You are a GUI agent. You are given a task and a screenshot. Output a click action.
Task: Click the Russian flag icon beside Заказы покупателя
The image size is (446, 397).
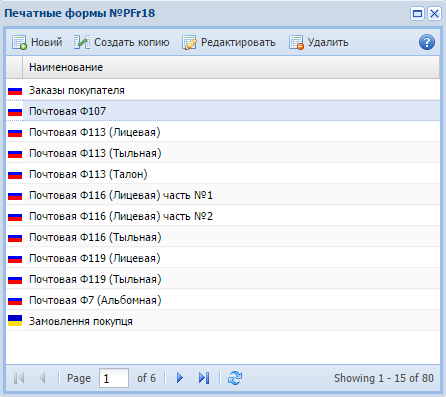pyautogui.click(x=15, y=90)
